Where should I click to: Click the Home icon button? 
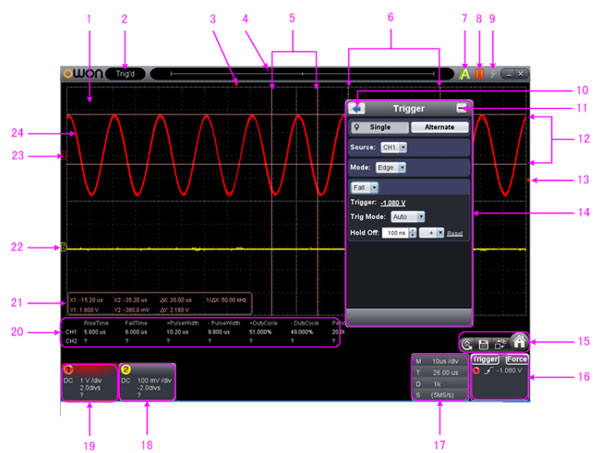pos(519,340)
